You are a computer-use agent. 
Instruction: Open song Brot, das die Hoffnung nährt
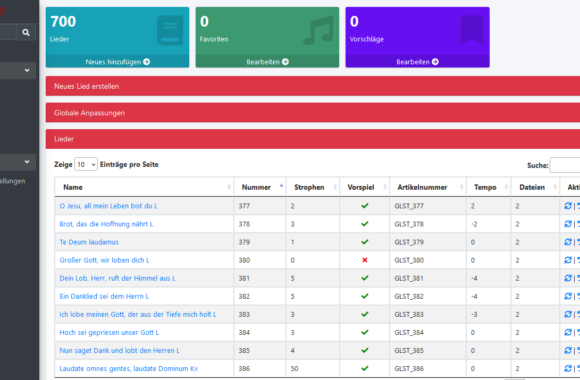(x=106, y=224)
